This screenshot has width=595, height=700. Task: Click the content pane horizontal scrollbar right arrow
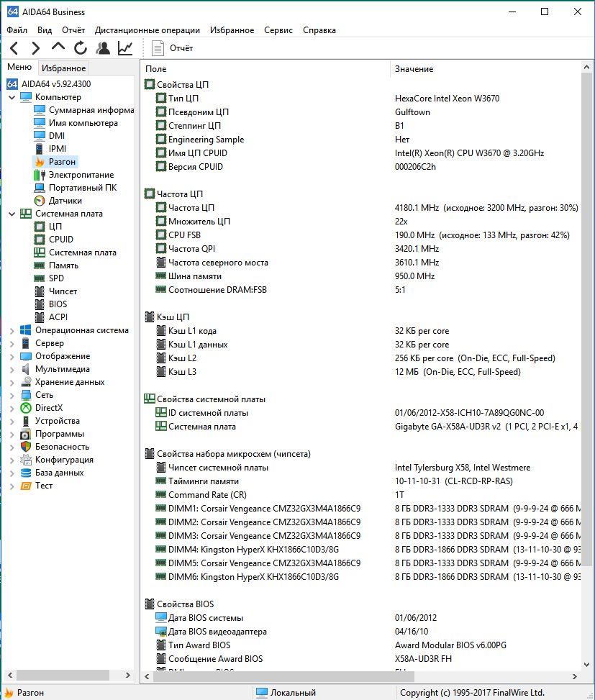coord(574,677)
